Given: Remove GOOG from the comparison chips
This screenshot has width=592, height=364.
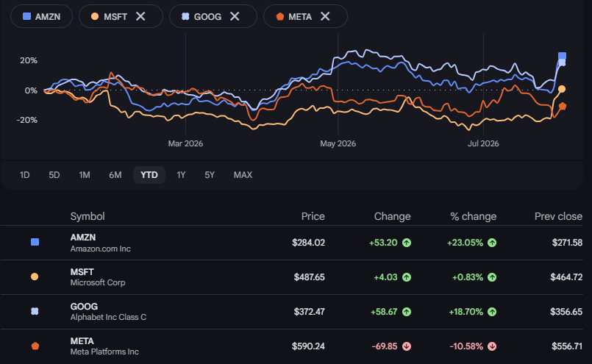Looking at the screenshot, I should tap(235, 16).
